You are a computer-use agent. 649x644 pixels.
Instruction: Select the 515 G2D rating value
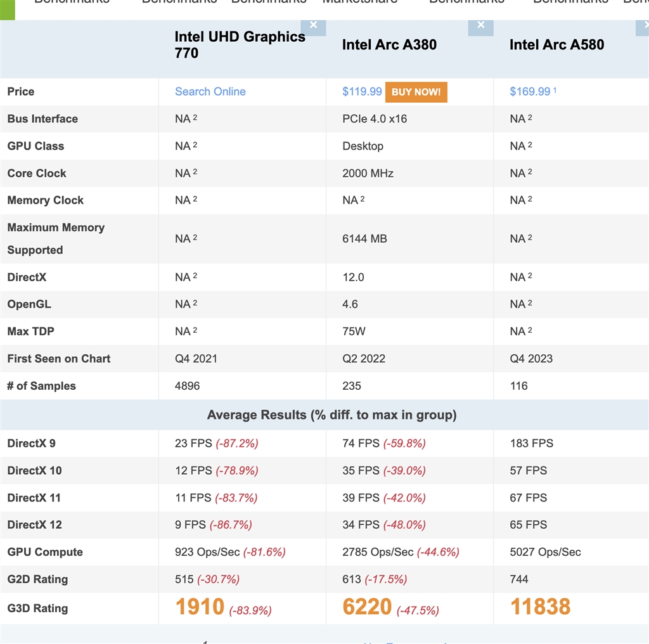(x=184, y=579)
